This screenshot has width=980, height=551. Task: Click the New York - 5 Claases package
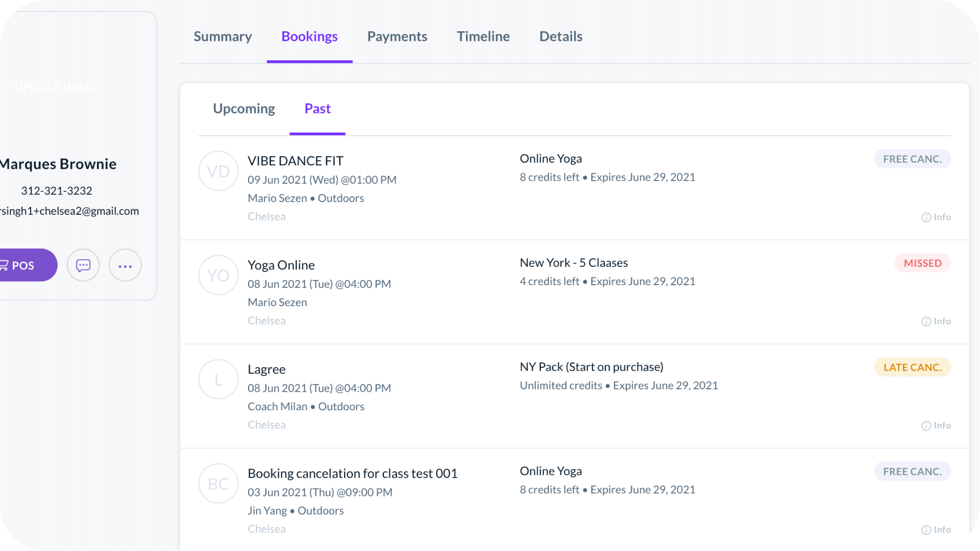[574, 263]
